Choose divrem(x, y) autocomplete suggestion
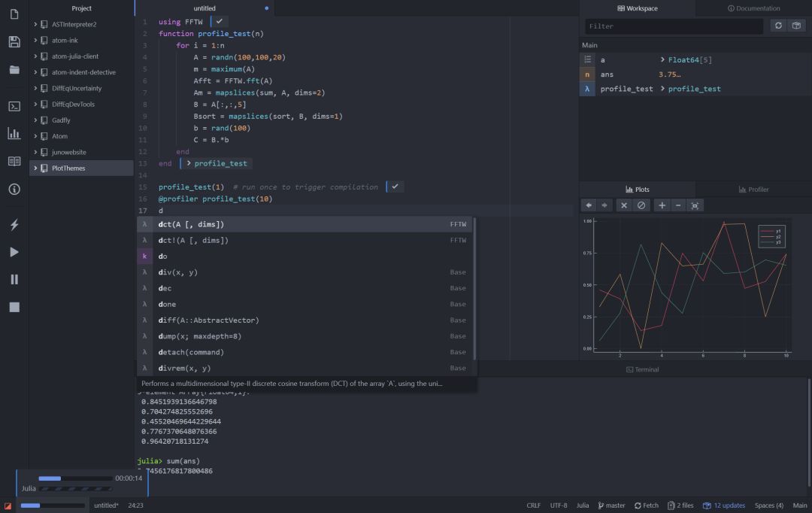The image size is (812, 513). click(x=304, y=368)
